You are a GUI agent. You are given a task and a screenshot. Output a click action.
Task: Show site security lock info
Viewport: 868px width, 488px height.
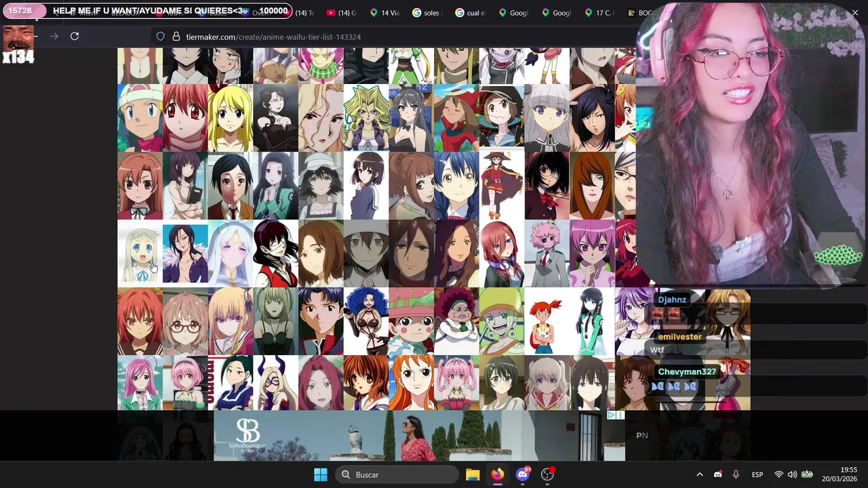tap(176, 37)
